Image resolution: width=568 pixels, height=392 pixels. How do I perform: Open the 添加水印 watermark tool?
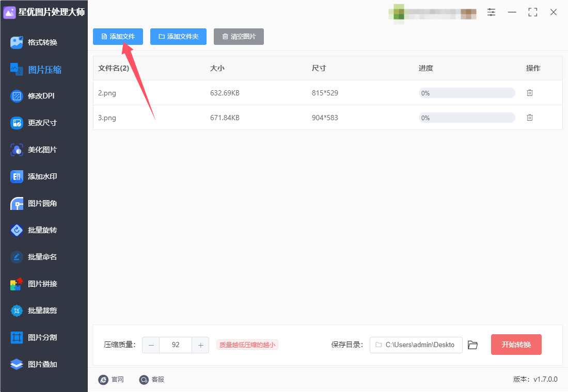pyautogui.click(x=34, y=176)
